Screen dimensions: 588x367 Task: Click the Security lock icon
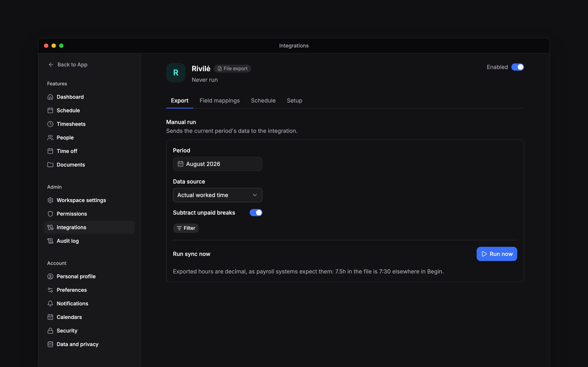click(x=50, y=330)
